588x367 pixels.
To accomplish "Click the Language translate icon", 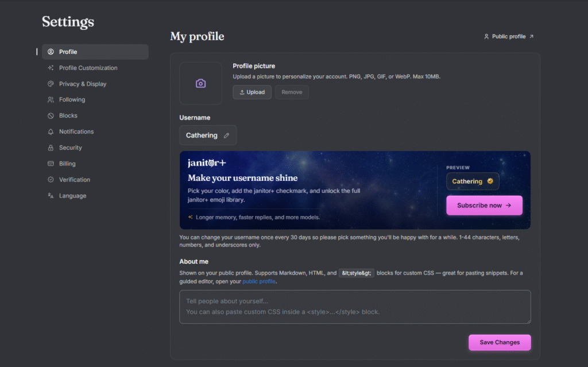I will (x=51, y=195).
